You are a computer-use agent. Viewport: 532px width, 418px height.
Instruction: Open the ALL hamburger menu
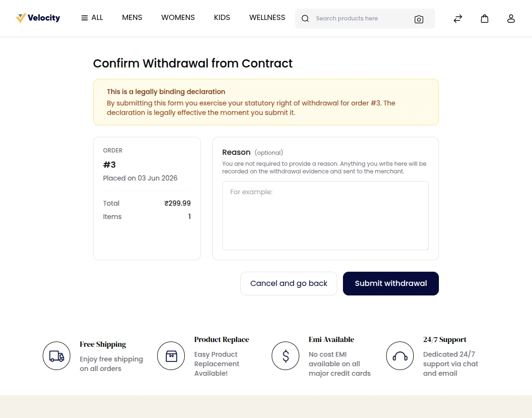coord(92,18)
